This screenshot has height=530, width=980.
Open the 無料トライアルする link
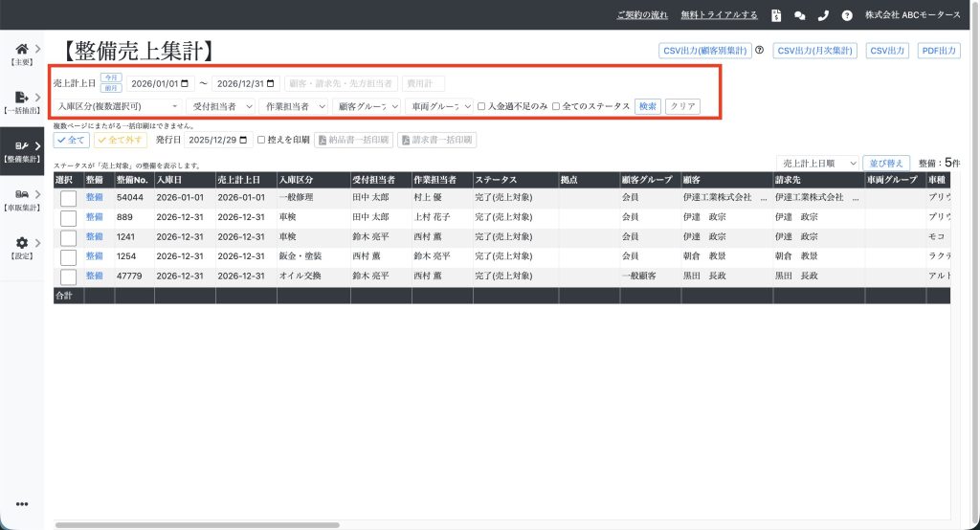[719, 15]
